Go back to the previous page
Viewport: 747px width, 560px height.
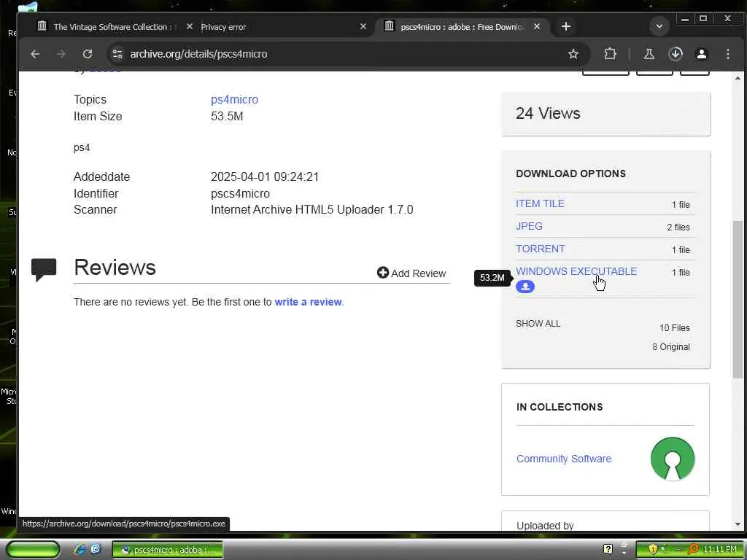(x=35, y=54)
